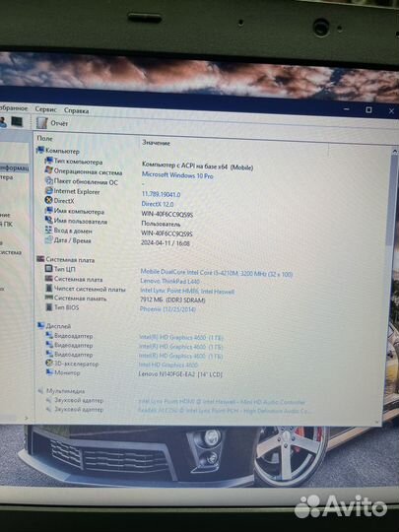The image size is (399, 532).
Task: Click the Internet Explorer row icon
Action: [x=49, y=191]
